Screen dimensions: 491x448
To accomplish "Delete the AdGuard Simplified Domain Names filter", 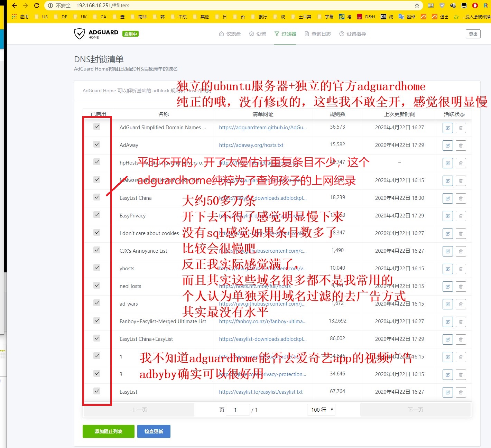I will pyautogui.click(x=461, y=128).
